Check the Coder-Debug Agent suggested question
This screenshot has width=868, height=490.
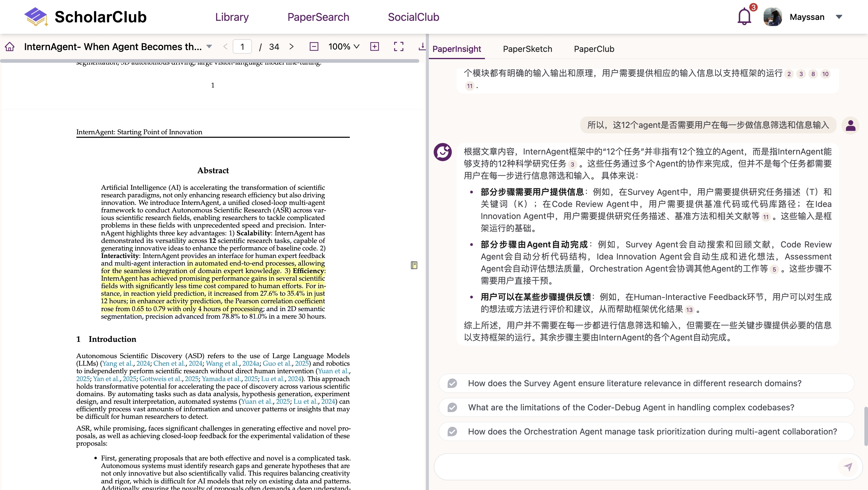452,407
